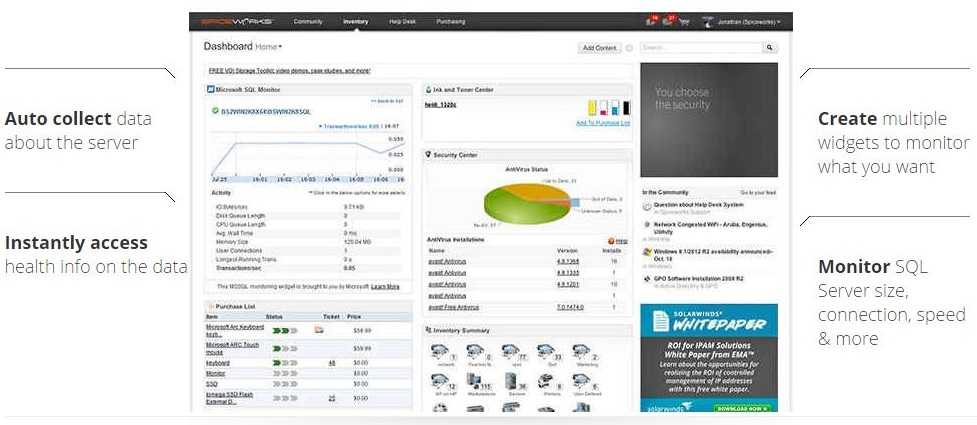Open the printer name link in Ink widget
The width and height of the screenshot is (977, 425).
441,105
